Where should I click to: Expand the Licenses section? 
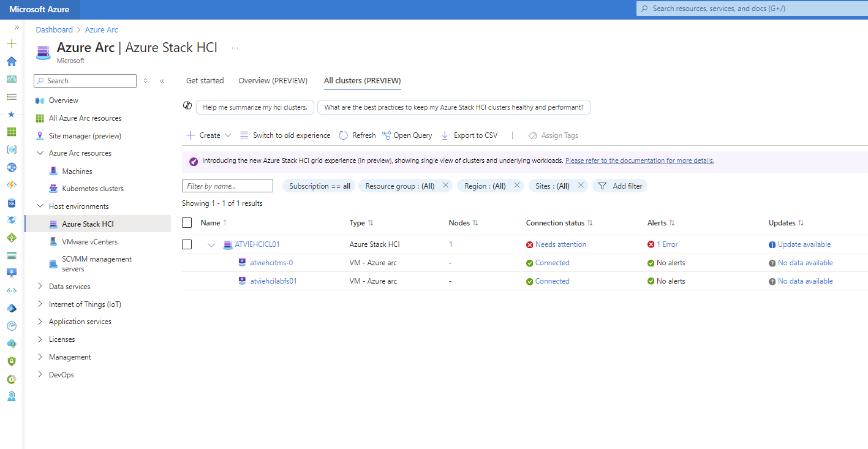tap(40, 339)
